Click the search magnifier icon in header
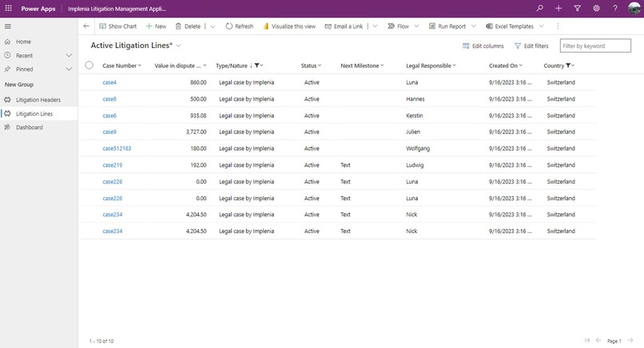This screenshot has width=644, height=348. click(x=539, y=8)
